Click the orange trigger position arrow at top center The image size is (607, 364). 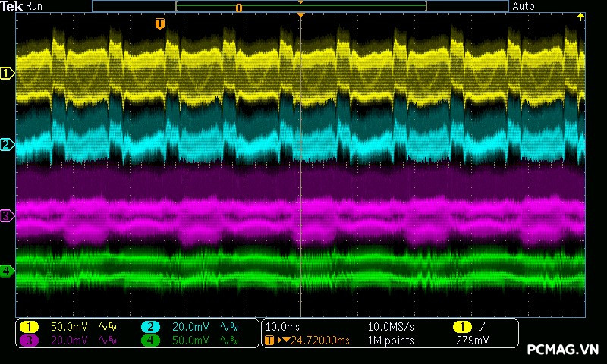tap(301, 15)
